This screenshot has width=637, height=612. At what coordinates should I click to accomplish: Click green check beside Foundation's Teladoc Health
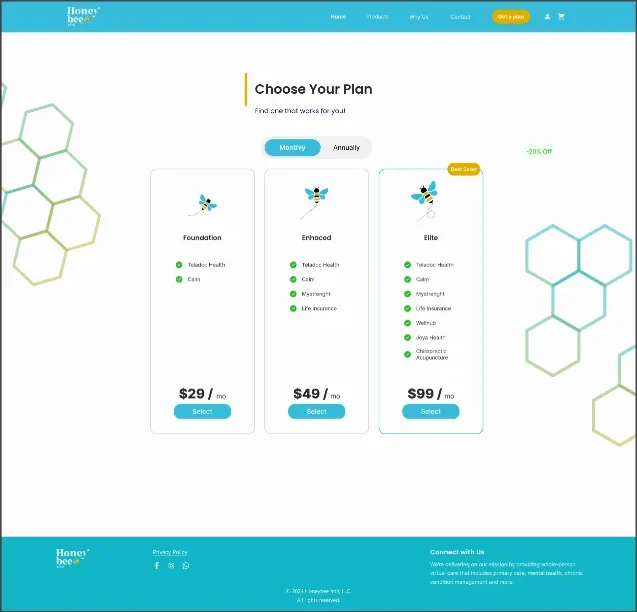click(x=179, y=265)
